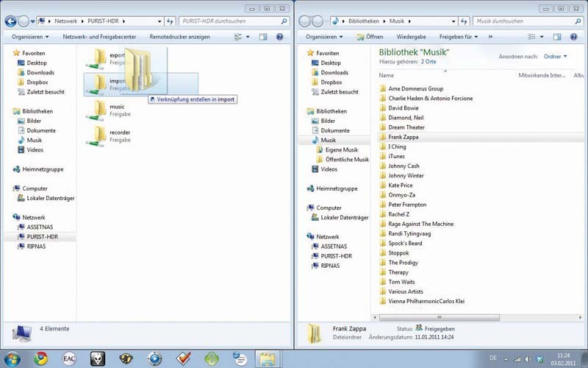The height and width of the screenshot is (368, 588).
Task: Open address history dropdown in left window
Action: 159,21
